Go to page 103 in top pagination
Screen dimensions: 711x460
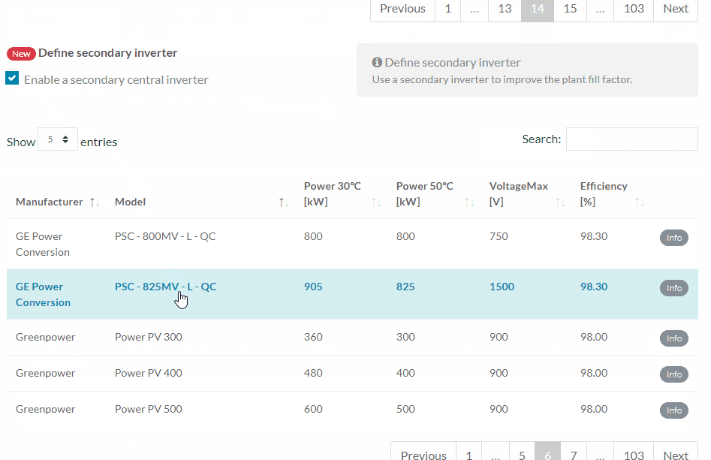click(x=633, y=9)
